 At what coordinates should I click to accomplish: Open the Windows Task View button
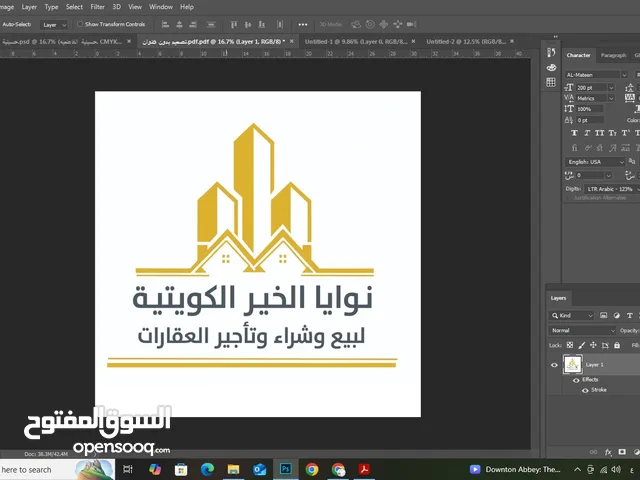tap(128, 469)
